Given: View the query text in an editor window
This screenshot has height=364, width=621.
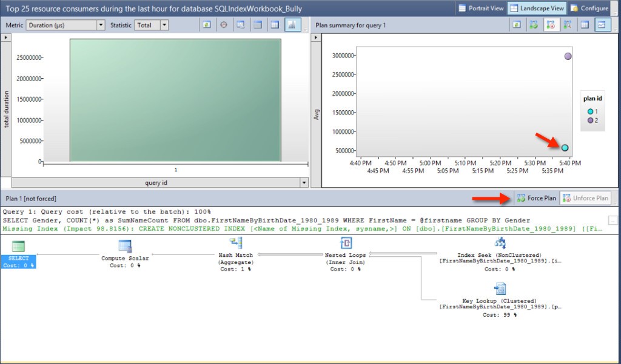Looking at the screenshot, I should (x=241, y=25).
